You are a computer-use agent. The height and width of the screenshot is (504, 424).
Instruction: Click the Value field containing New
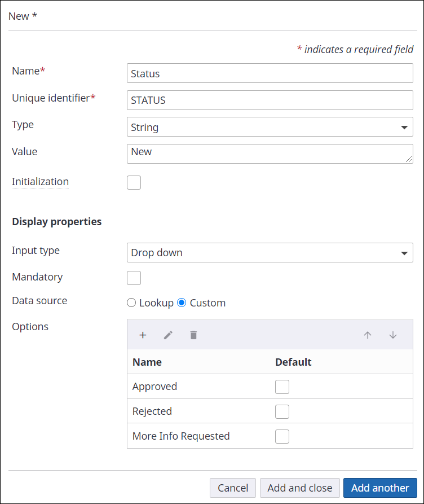[270, 154]
